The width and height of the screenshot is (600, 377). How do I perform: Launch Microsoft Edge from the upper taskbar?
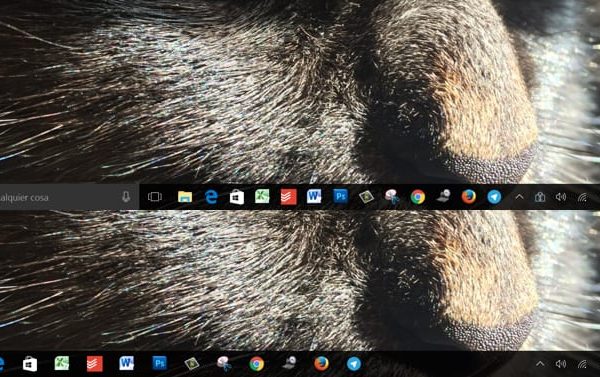211,197
